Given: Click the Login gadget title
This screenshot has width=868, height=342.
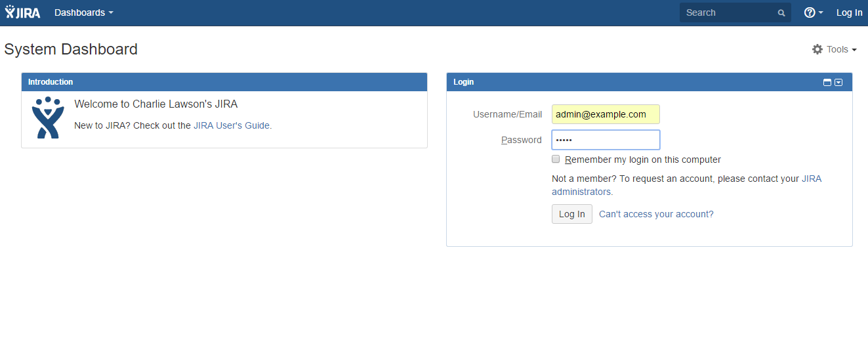Looking at the screenshot, I should click(x=463, y=82).
